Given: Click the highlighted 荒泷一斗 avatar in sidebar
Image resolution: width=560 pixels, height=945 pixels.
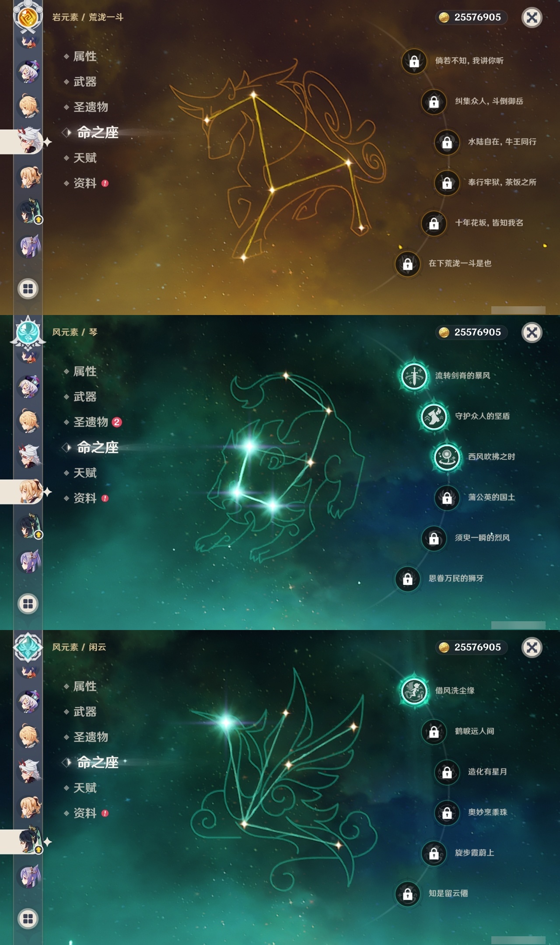Looking at the screenshot, I should point(29,140).
